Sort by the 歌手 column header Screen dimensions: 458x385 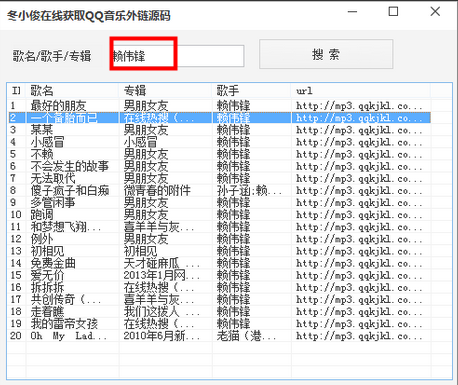click(228, 90)
